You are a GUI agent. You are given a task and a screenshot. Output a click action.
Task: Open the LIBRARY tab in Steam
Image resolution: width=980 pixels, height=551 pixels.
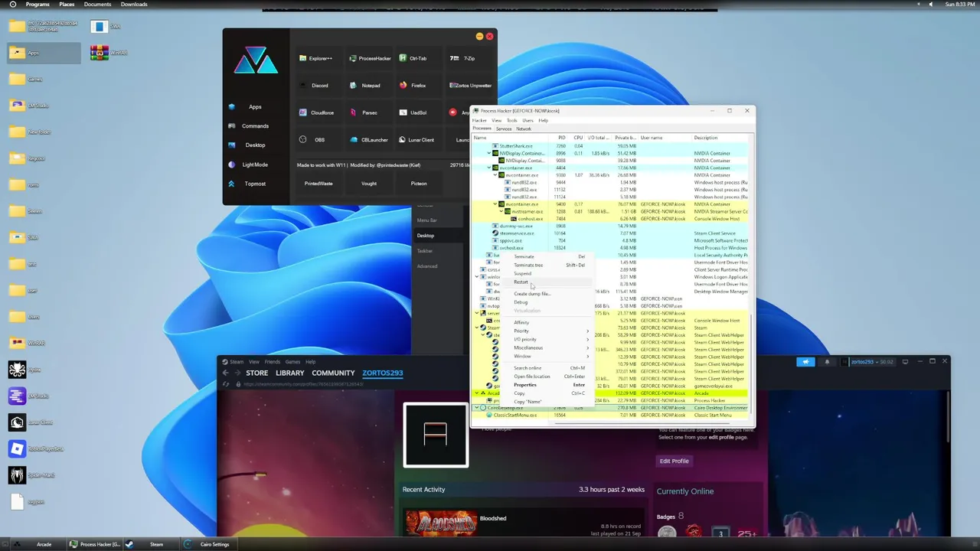[x=289, y=373]
